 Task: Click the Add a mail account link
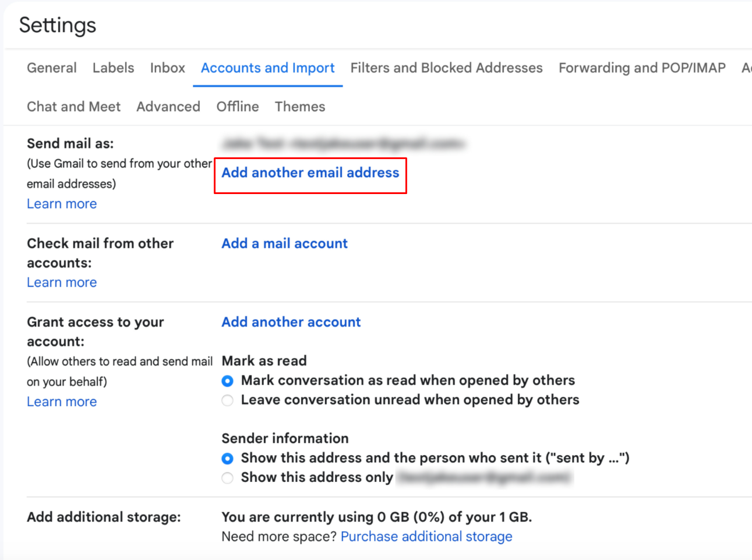[284, 244]
